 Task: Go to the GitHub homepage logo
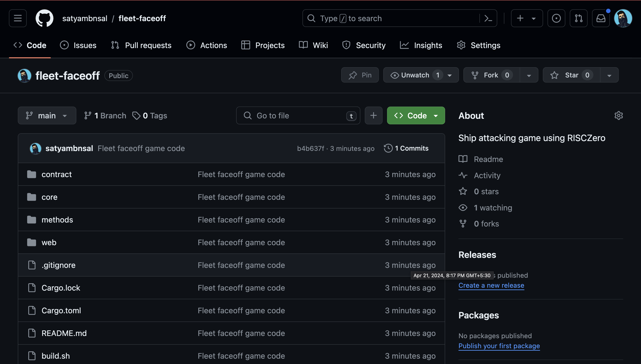[45, 18]
